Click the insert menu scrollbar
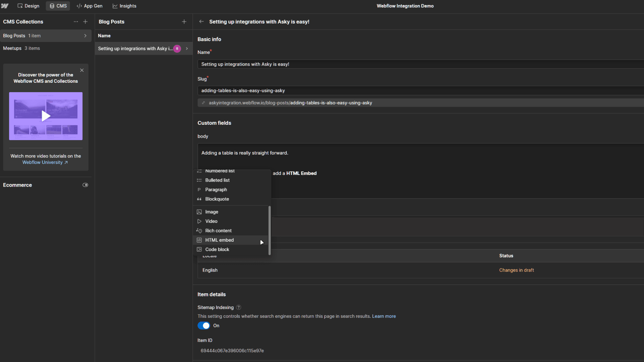 (269, 230)
